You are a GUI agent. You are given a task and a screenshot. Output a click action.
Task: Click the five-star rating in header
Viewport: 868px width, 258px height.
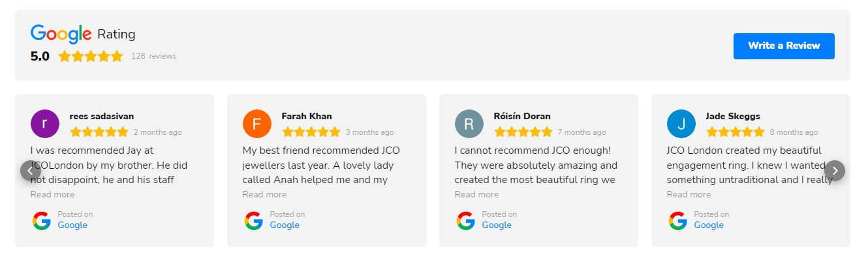tap(91, 56)
